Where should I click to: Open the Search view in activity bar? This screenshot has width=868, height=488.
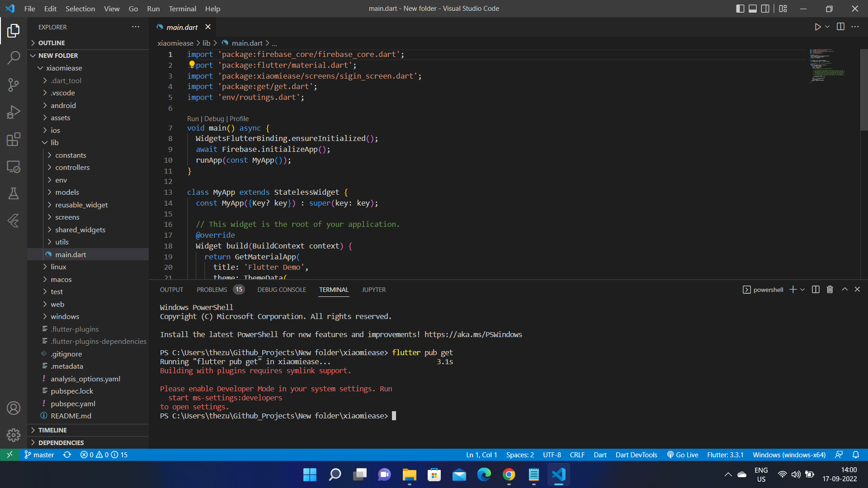click(14, 57)
